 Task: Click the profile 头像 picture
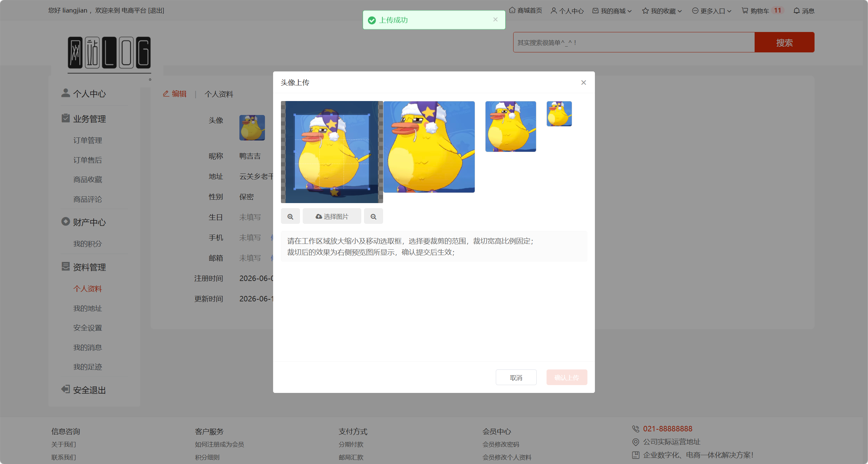(252, 128)
